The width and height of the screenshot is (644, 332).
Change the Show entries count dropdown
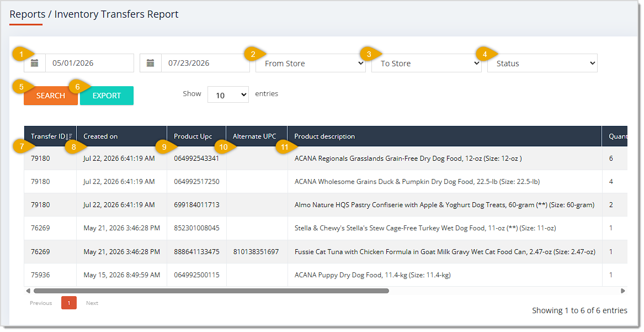pyautogui.click(x=228, y=95)
